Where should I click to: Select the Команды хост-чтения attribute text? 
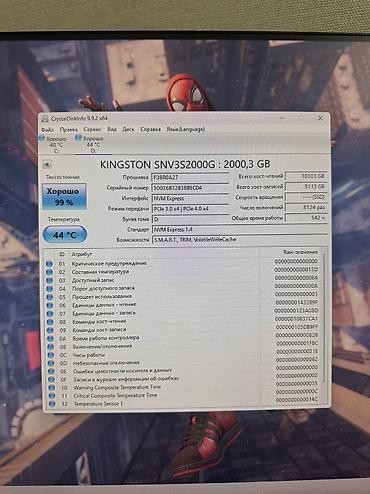[x=99, y=322]
